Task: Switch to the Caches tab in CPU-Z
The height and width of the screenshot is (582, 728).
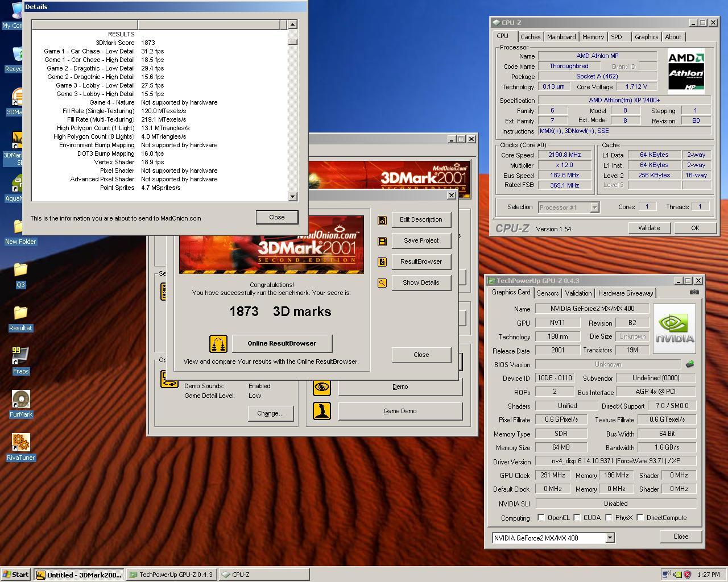Action: pos(531,37)
